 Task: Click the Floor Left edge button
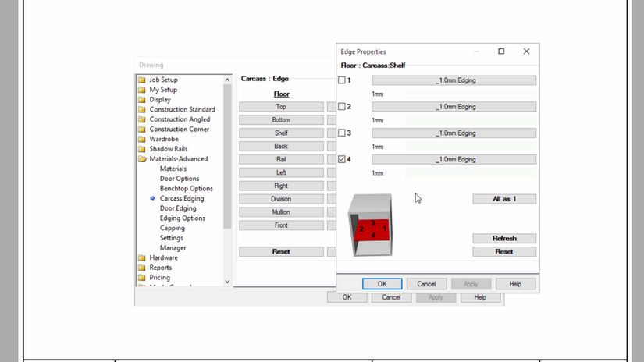coord(281,172)
